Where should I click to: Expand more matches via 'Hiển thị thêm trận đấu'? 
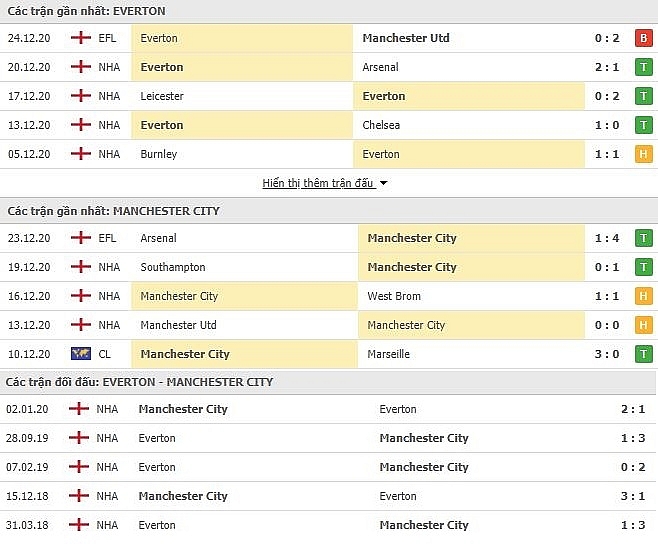click(318, 183)
